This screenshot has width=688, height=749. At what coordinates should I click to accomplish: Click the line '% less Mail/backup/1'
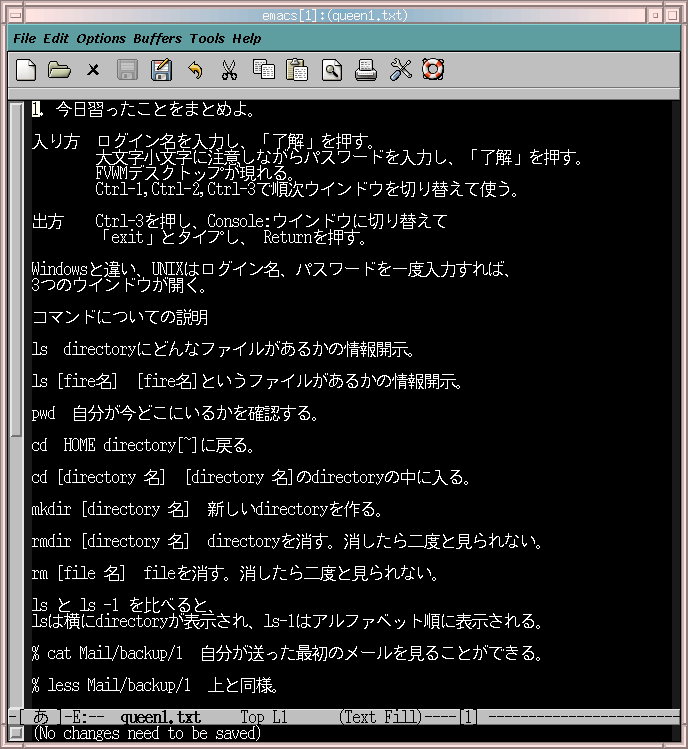(155, 685)
